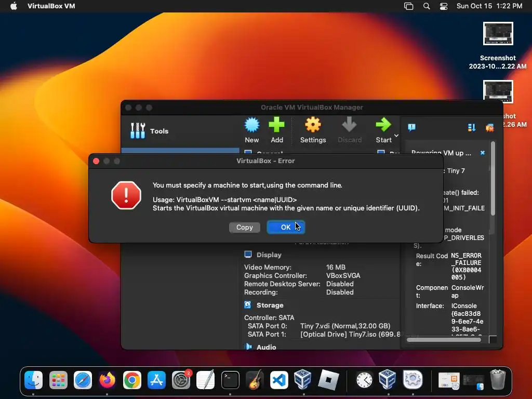Dismiss the Powering VM up notification
The width and height of the screenshot is (532, 399).
tap(483, 153)
